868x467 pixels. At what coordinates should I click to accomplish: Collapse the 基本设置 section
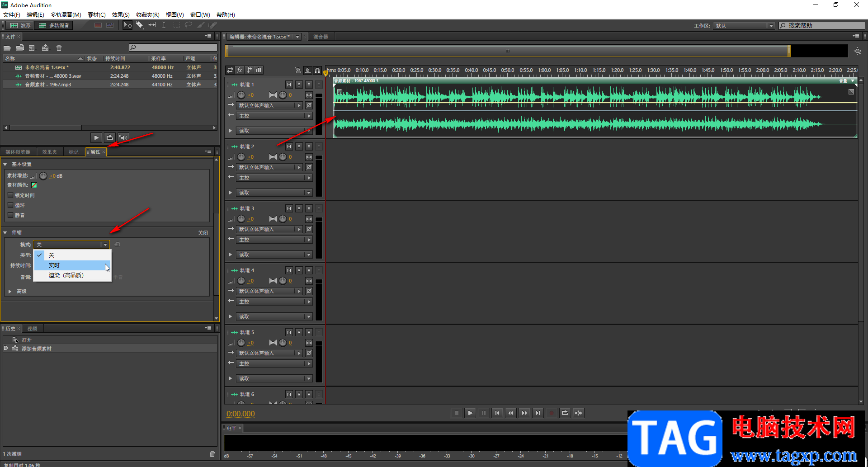coord(5,164)
